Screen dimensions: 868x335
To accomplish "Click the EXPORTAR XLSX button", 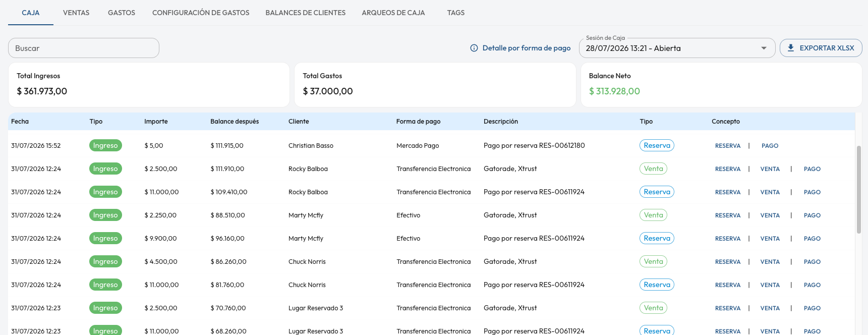I will pyautogui.click(x=821, y=48).
